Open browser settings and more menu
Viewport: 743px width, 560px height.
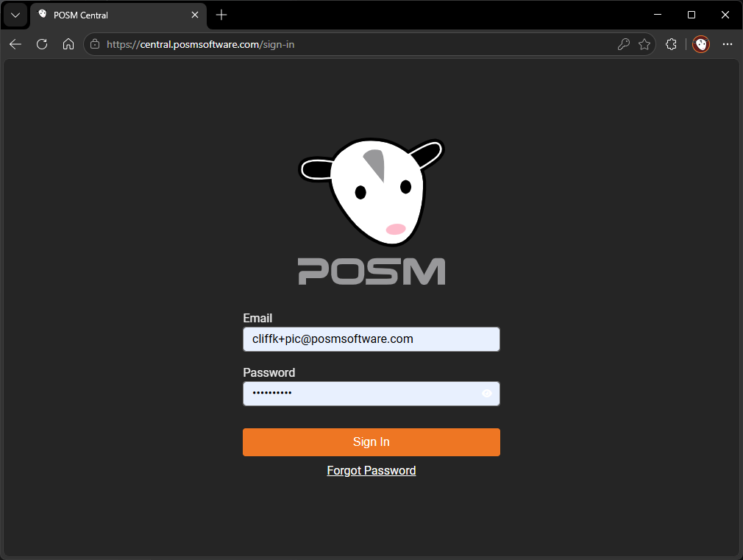tap(728, 45)
